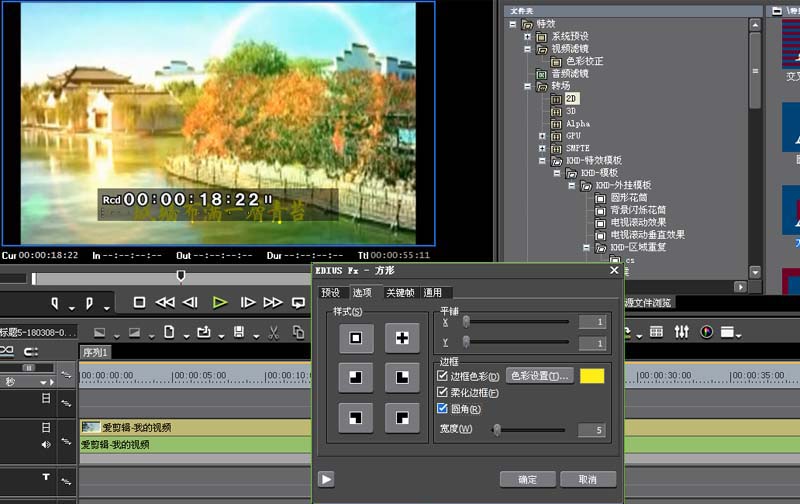Choose the centered box style icon

[356, 338]
